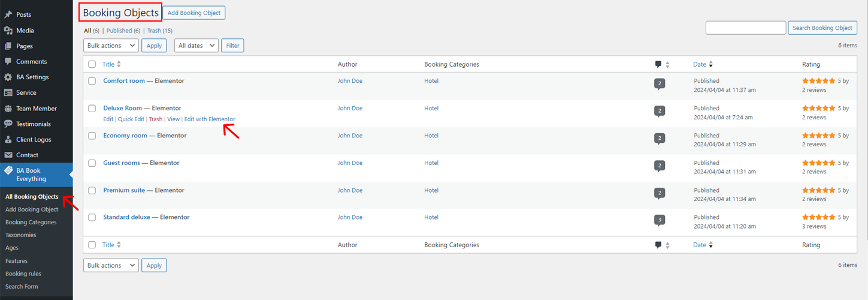
Task: Open the top Bulk actions dropdown
Action: click(111, 46)
